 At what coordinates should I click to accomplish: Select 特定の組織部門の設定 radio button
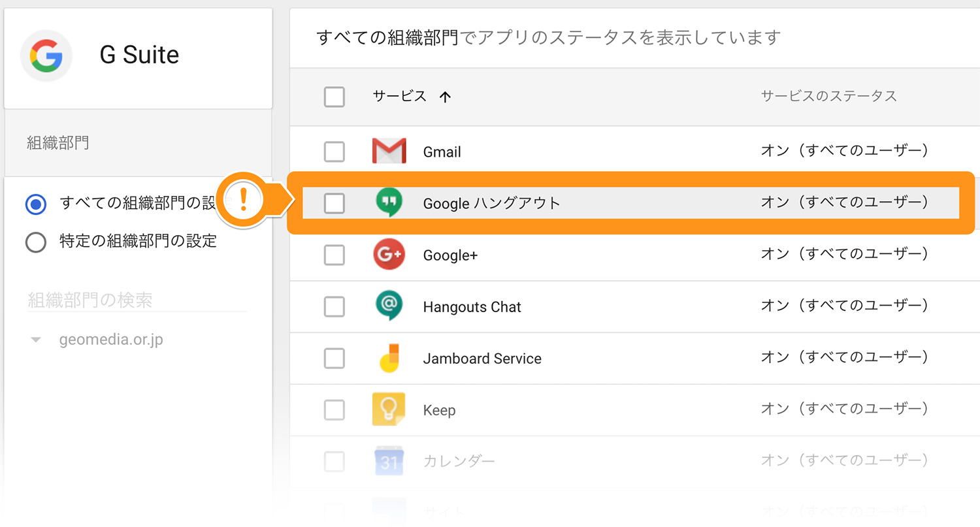(35, 242)
